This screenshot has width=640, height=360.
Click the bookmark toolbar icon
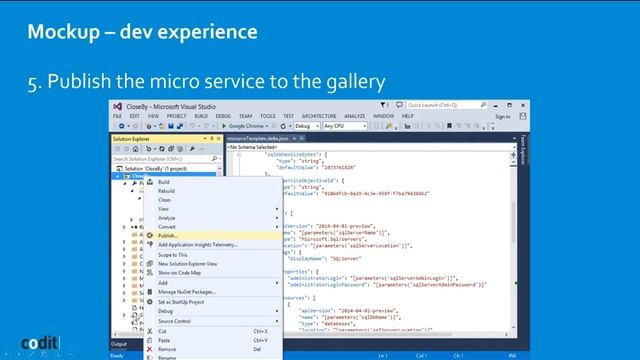449,126
